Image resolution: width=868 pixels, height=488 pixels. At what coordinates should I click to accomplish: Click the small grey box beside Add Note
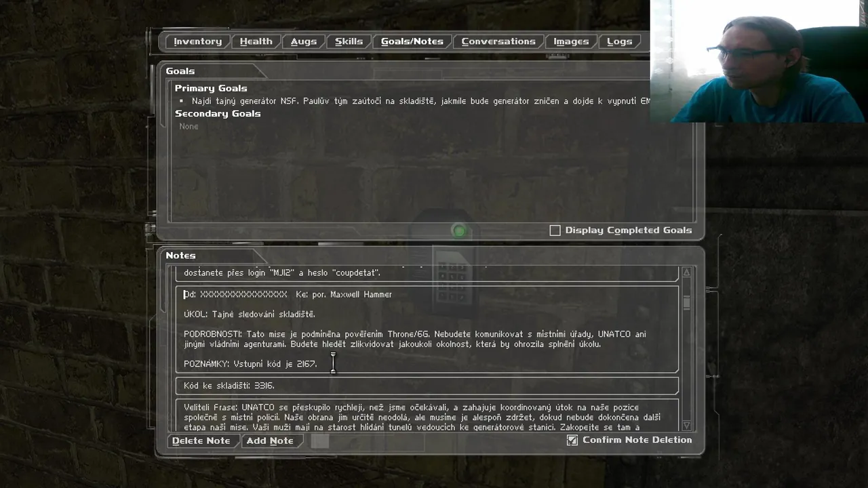click(x=320, y=441)
